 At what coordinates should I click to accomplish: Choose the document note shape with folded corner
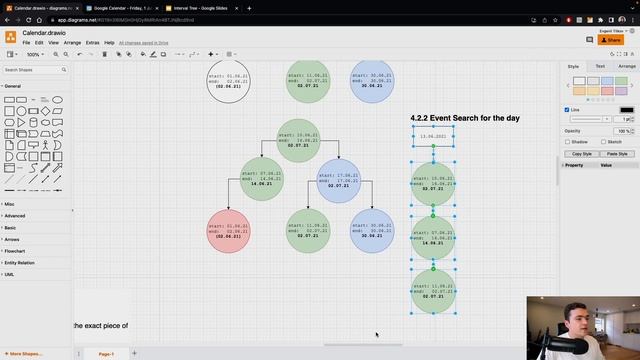pos(9,145)
